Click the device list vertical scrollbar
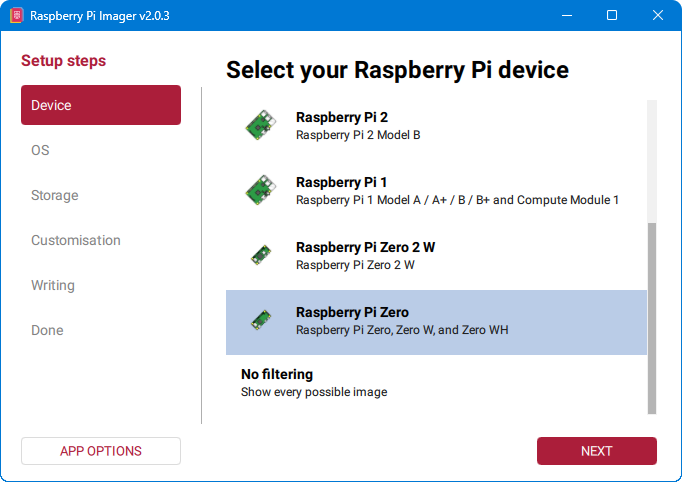 652,317
